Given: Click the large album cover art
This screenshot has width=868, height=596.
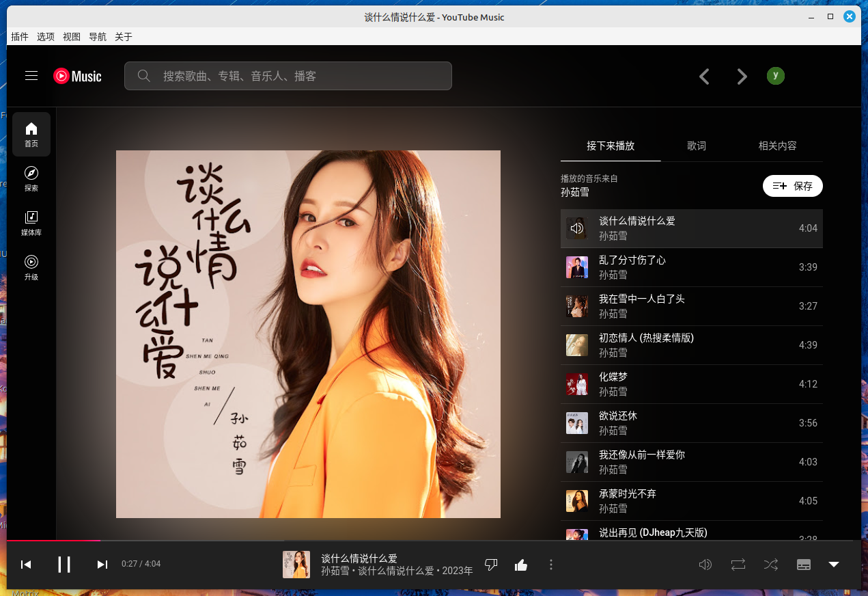Looking at the screenshot, I should (308, 334).
